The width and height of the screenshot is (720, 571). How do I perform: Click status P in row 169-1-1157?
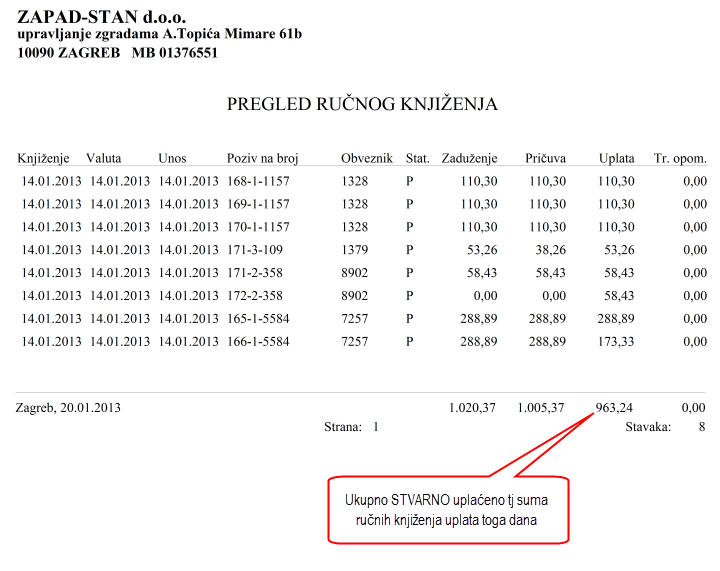pos(410,204)
